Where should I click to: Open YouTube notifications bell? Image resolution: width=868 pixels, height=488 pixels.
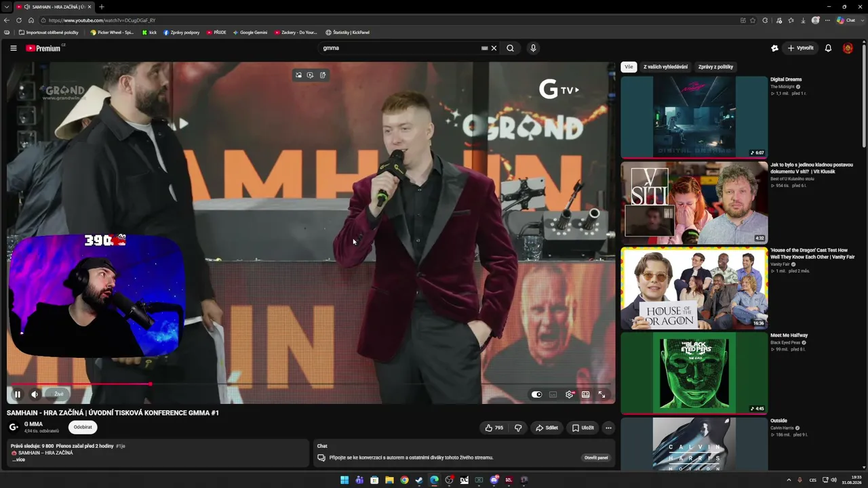pyautogui.click(x=828, y=48)
